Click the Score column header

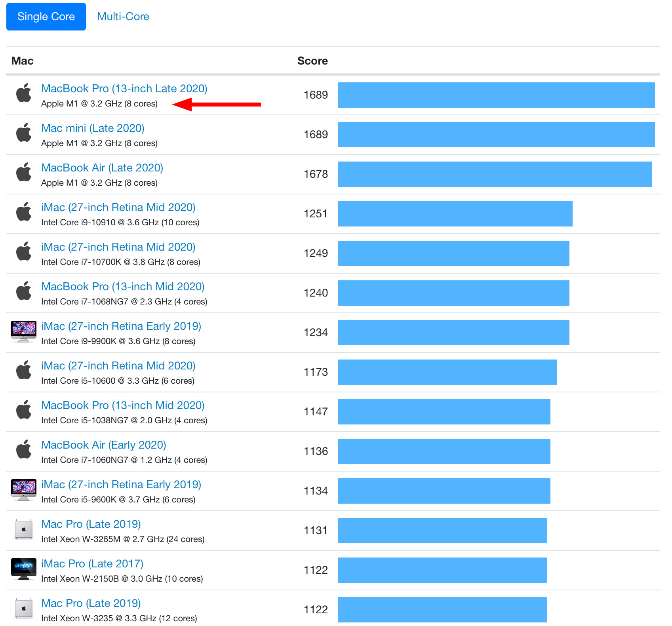pos(312,61)
